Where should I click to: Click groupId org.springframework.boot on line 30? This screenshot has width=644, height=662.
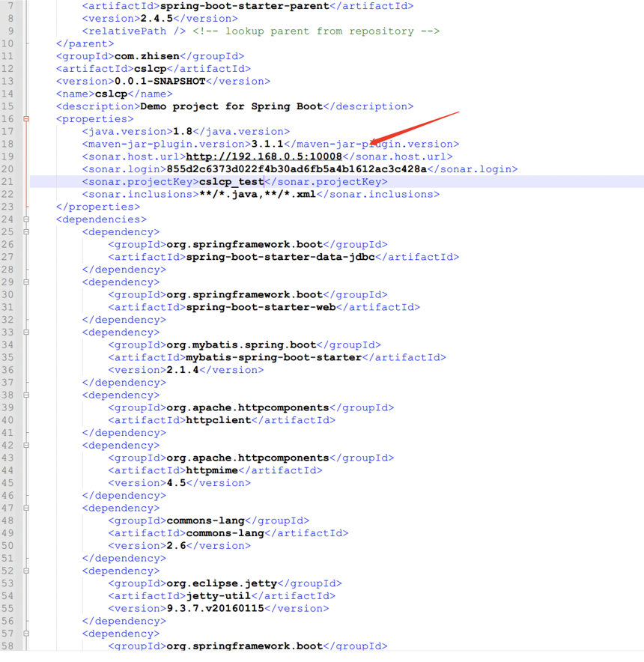[245, 295]
